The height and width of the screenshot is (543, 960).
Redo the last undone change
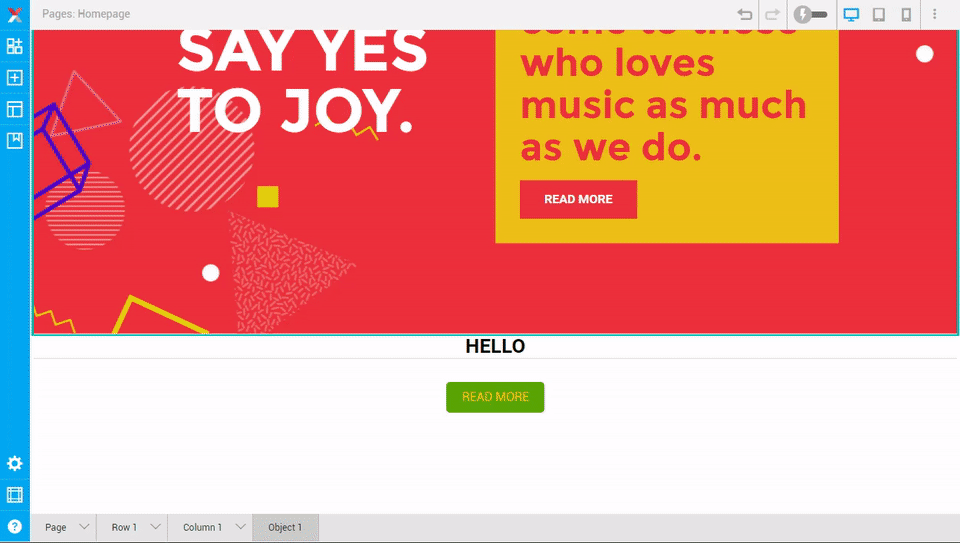[773, 14]
